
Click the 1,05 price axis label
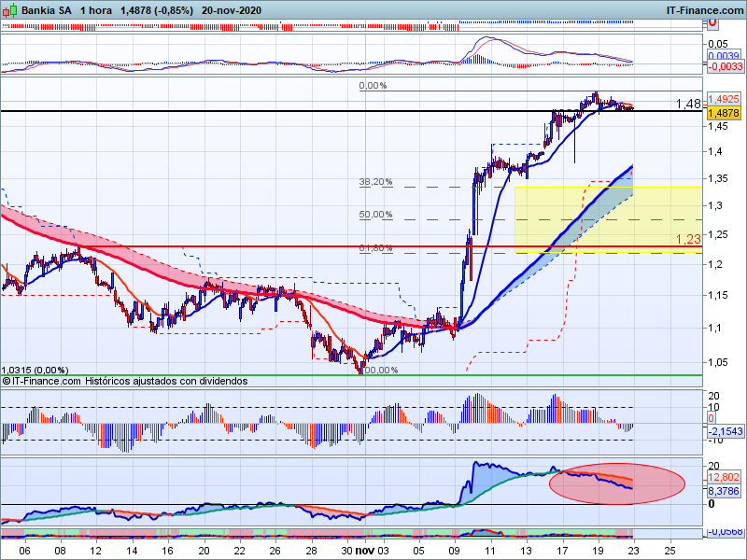718,362
